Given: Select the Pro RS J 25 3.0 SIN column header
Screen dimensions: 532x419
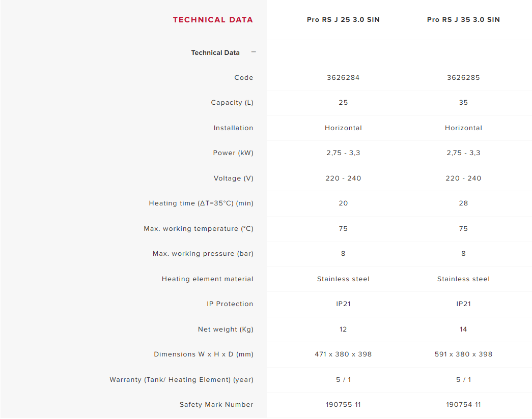Looking at the screenshot, I should [343, 20].
